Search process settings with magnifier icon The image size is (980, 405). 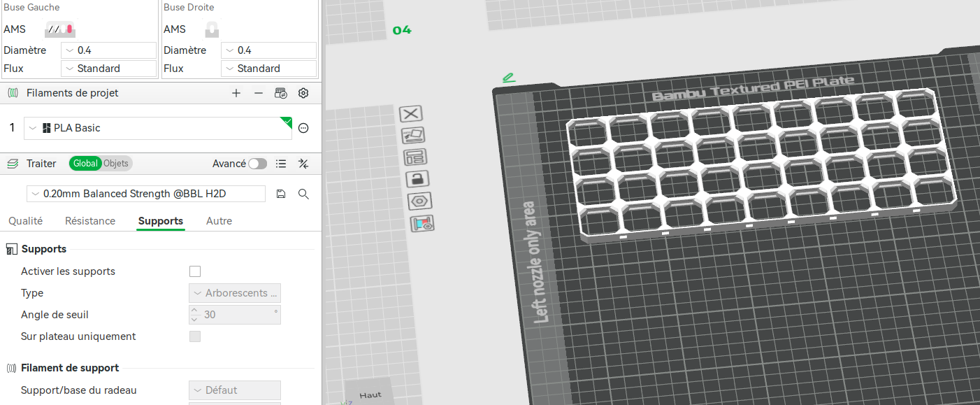point(303,194)
